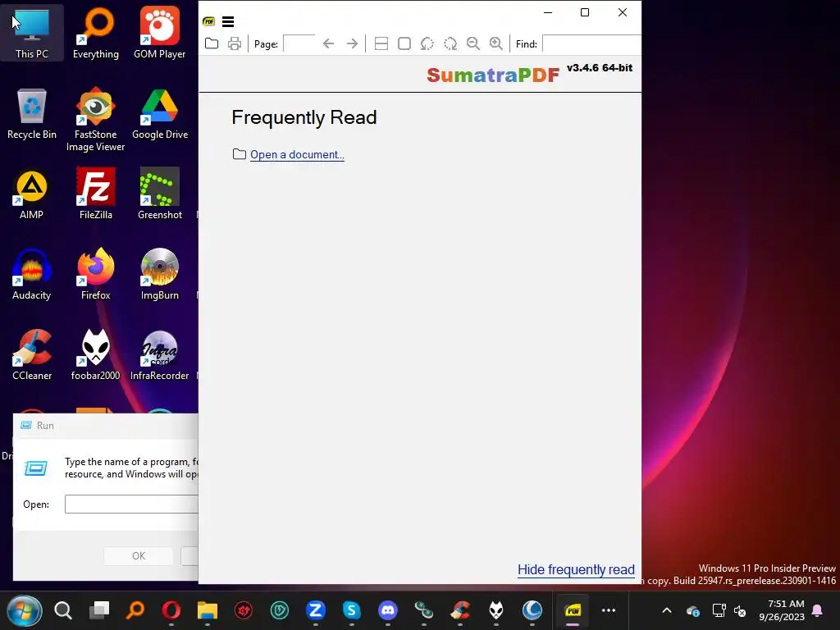This screenshot has height=630, width=840.
Task: Click the muted volume tray icon
Action: (740, 610)
